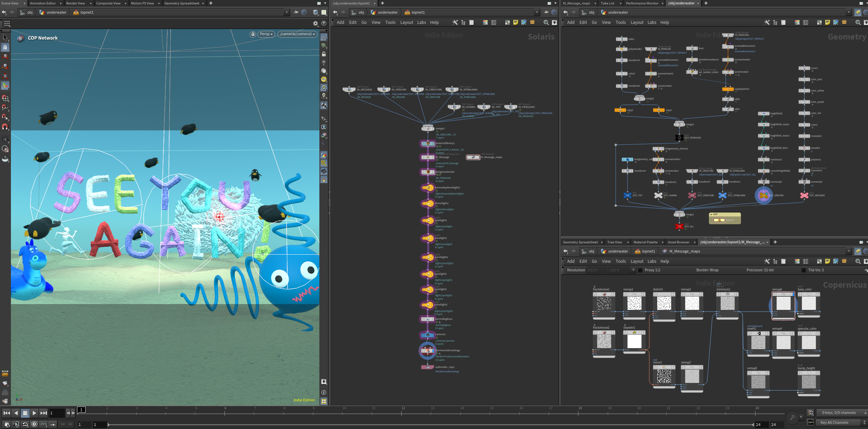Click the wrench icon in Copernicus toolbar
Viewport: 868px width, 429px height.
tap(767, 261)
